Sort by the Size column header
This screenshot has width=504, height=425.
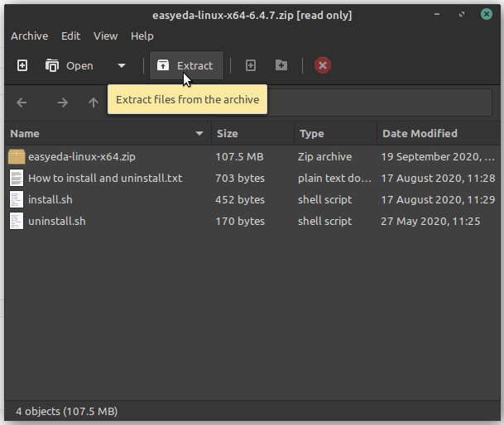pos(252,133)
